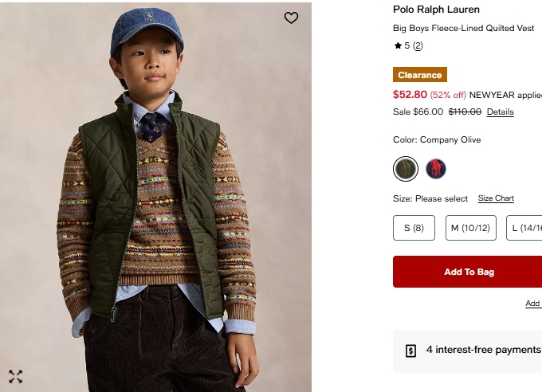Click the underlined Add link below Add To Bag
The image size is (542, 392).
532,304
